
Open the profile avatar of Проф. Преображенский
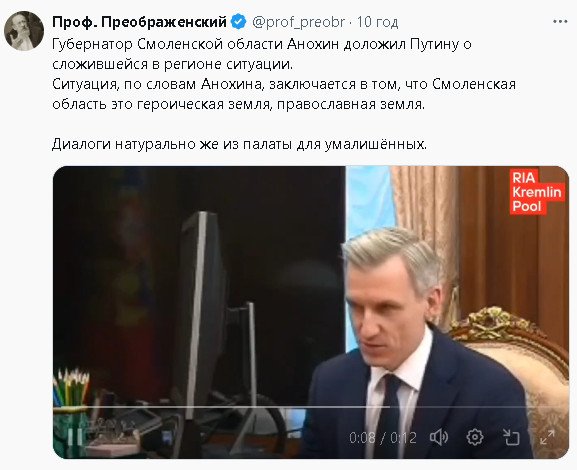pos(24,31)
